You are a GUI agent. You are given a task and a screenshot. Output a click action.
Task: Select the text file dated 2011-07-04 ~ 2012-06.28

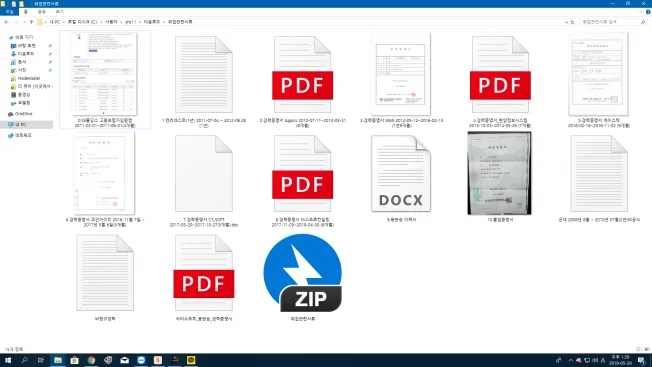coord(204,74)
